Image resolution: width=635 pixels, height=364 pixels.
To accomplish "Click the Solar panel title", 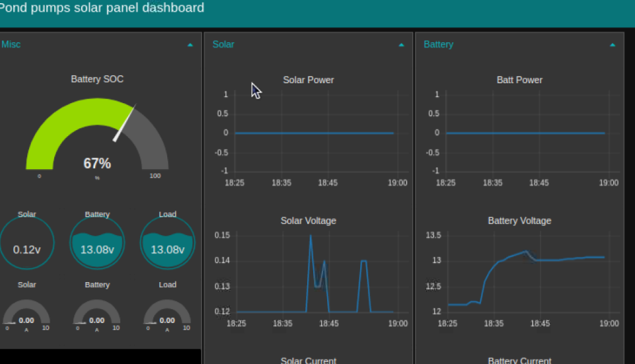I will click(223, 44).
